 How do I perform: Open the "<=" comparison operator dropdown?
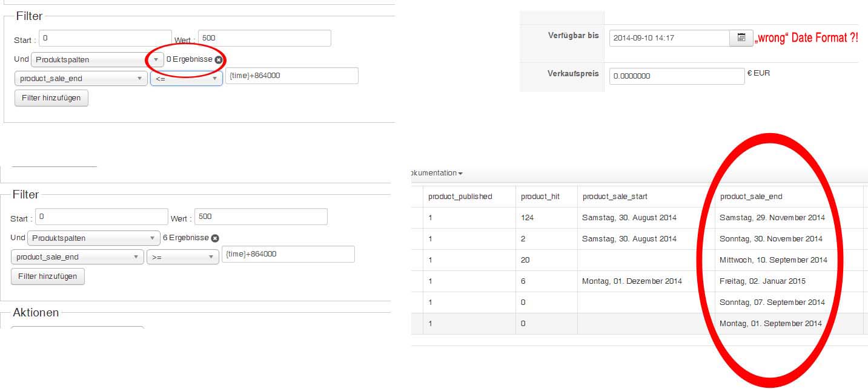[x=186, y=79]
